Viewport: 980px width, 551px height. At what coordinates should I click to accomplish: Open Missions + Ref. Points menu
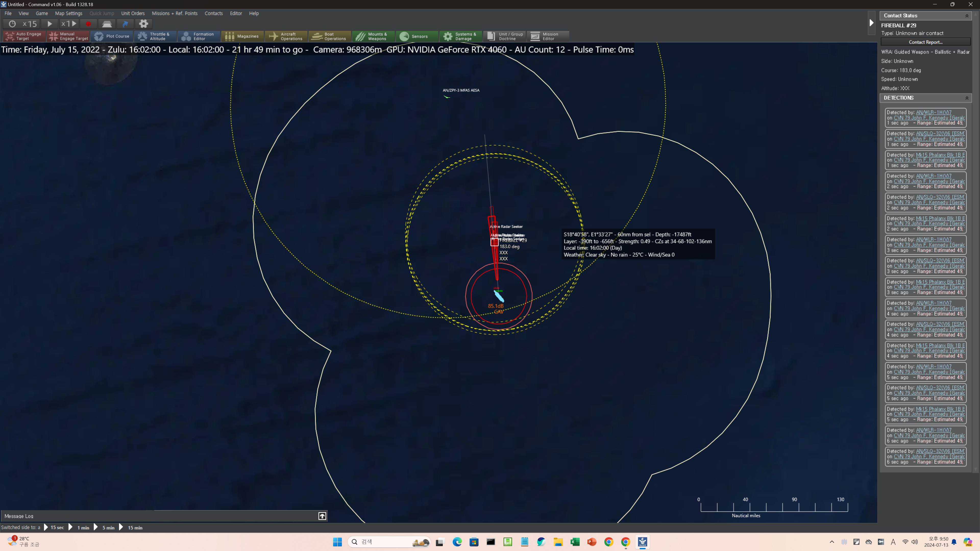tap(175, 13)
